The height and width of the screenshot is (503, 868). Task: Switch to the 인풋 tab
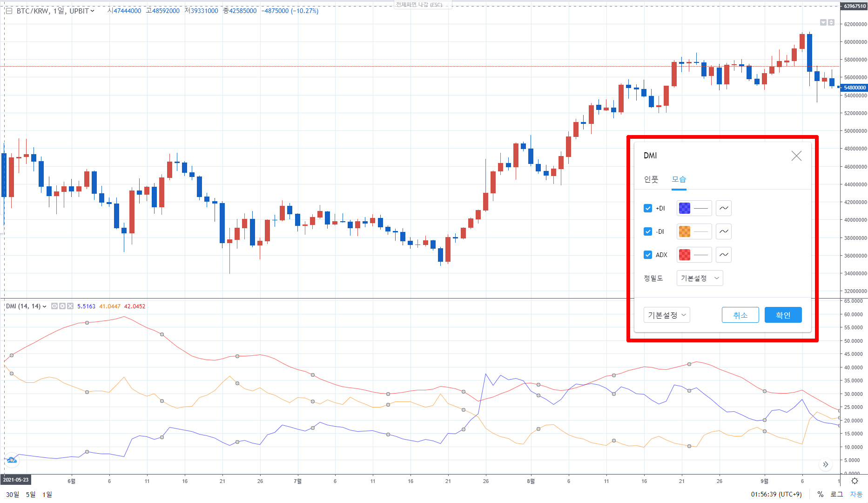pos(651,179)
